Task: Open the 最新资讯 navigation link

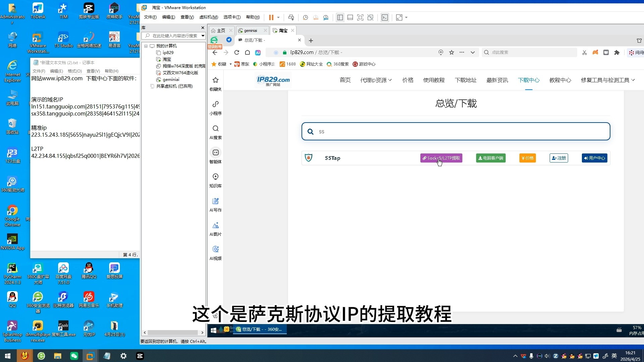Action: 497,80
